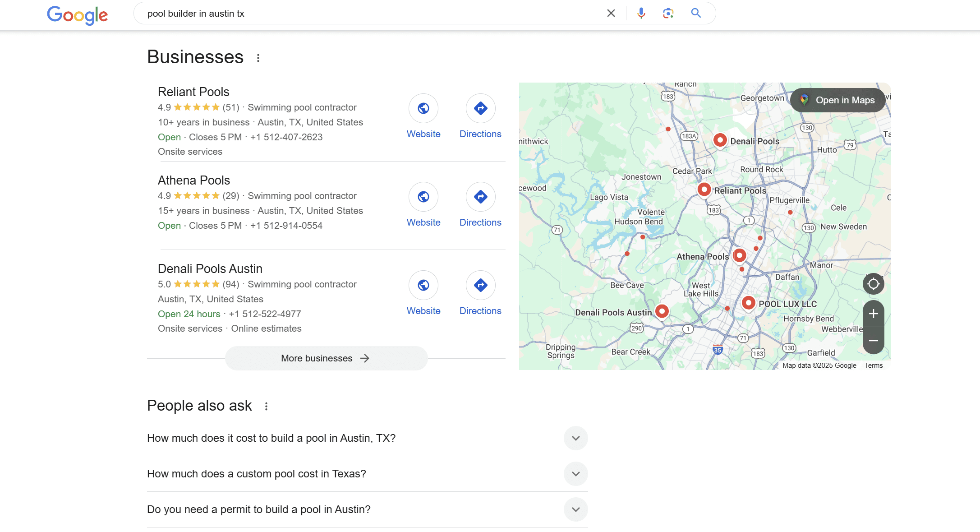Get directions to Reliant Pools icon
Image resolution: width=980 pixels, height=532 pixels.
481,108
